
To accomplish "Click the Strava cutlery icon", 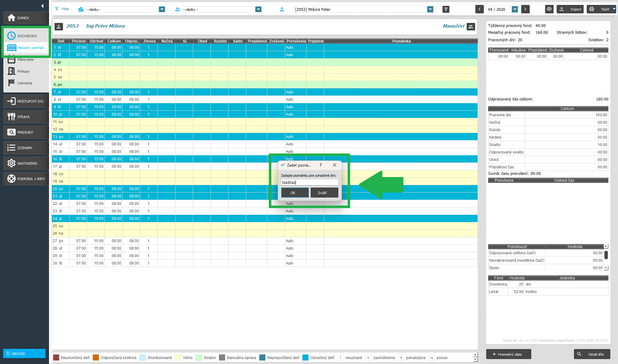I will coord(11,117).
